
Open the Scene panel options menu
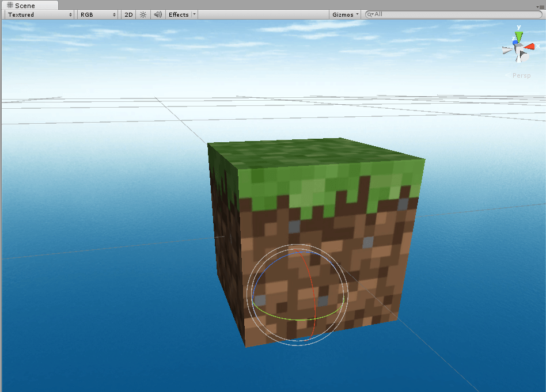coord(540,7)
